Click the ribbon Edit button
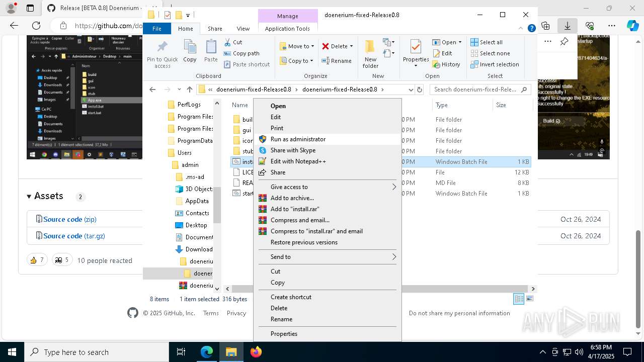 pos(442,53)
